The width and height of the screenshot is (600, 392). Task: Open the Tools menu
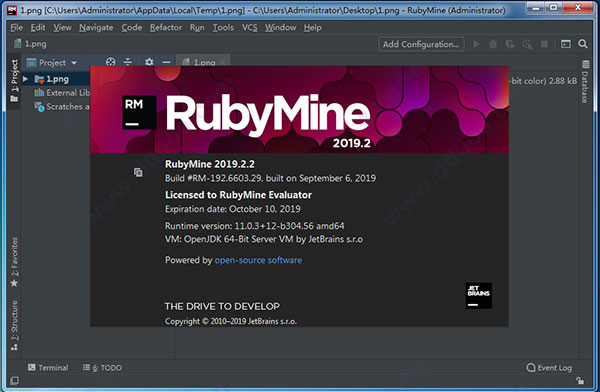pyautogui.click(x=223, y=28)
